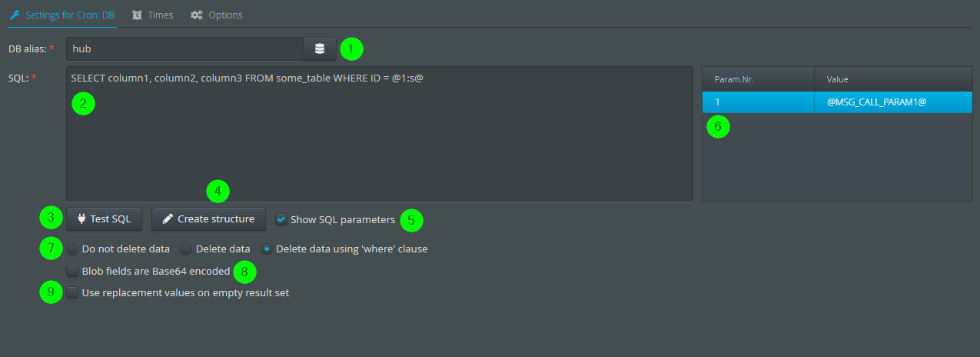
Task: Focus the DB alias field containing hub
Action: [185, 48]
